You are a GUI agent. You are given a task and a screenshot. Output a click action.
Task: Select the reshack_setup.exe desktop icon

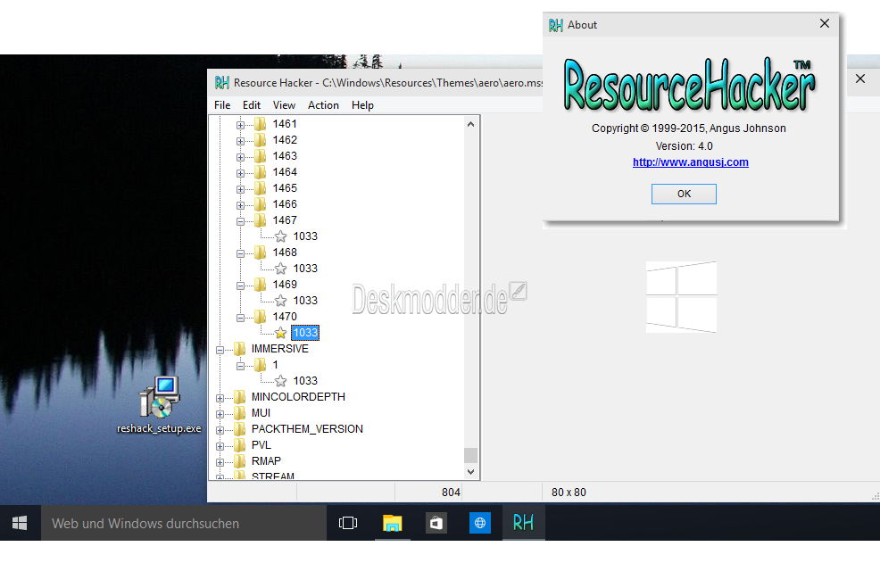tap(160, 405)
